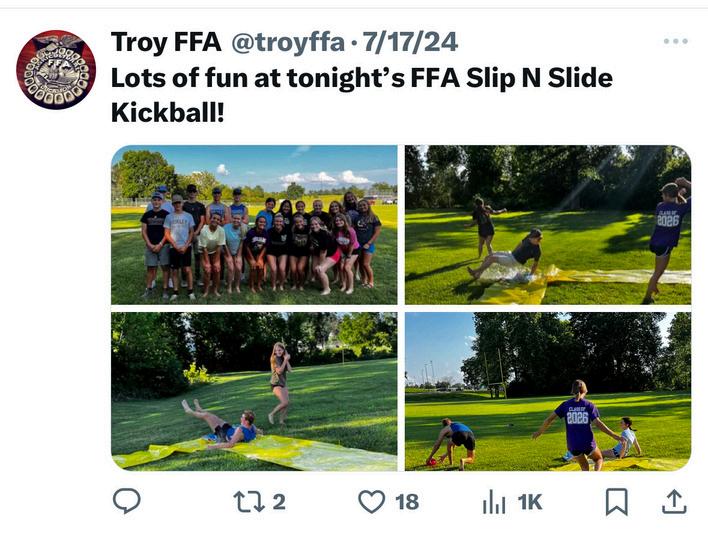Screen dimensions: 708x537
Task: Click the reply speech bubble icon
Action: tap(126, 500)
